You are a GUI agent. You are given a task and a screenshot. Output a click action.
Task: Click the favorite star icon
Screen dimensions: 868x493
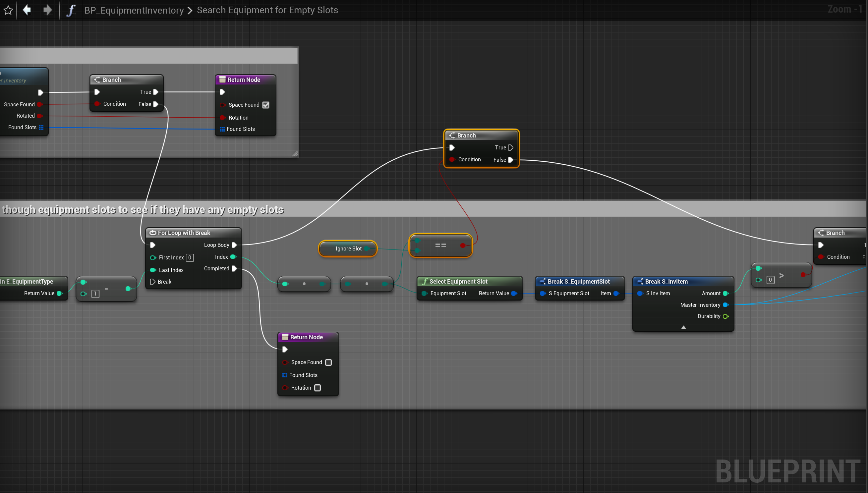coord(8,10)
